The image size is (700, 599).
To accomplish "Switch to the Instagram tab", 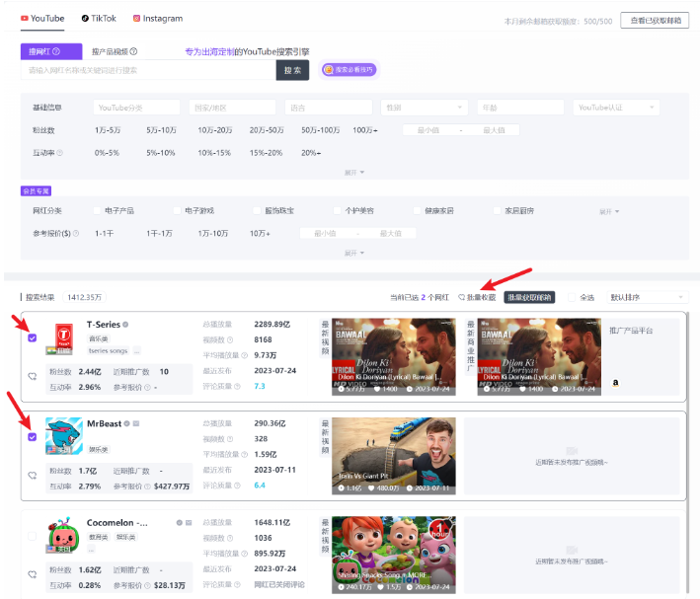I will click(158, 19).
